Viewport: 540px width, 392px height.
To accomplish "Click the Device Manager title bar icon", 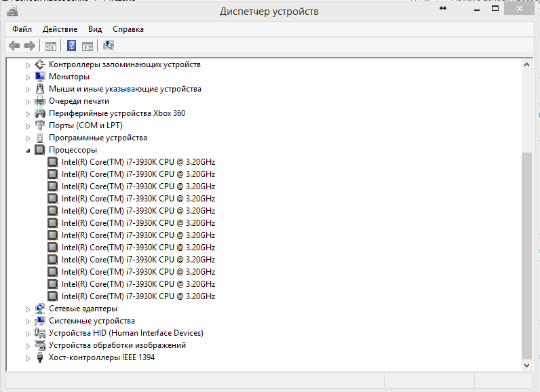I will click(12, 12).
